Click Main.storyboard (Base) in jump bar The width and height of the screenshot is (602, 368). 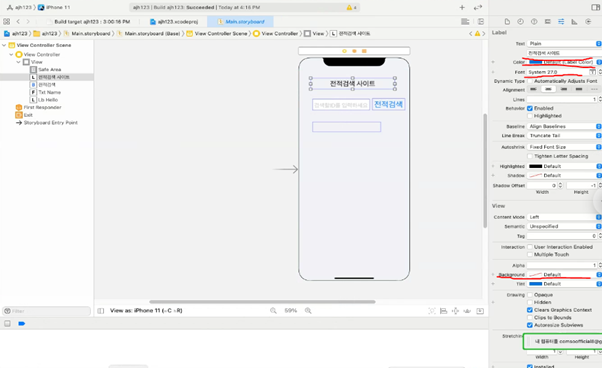pos(149,34)
